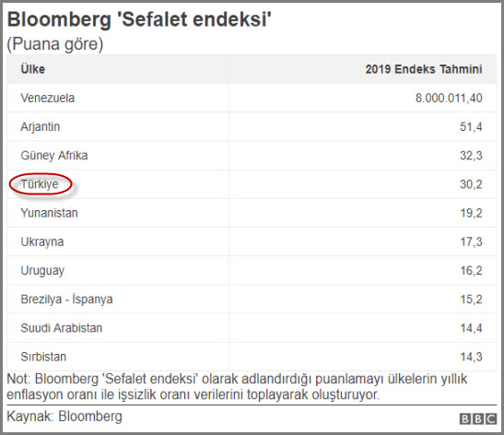This screenshot has height=435, width=504.
Task: Select the Arjantin country name
Action: coord(41,126)
